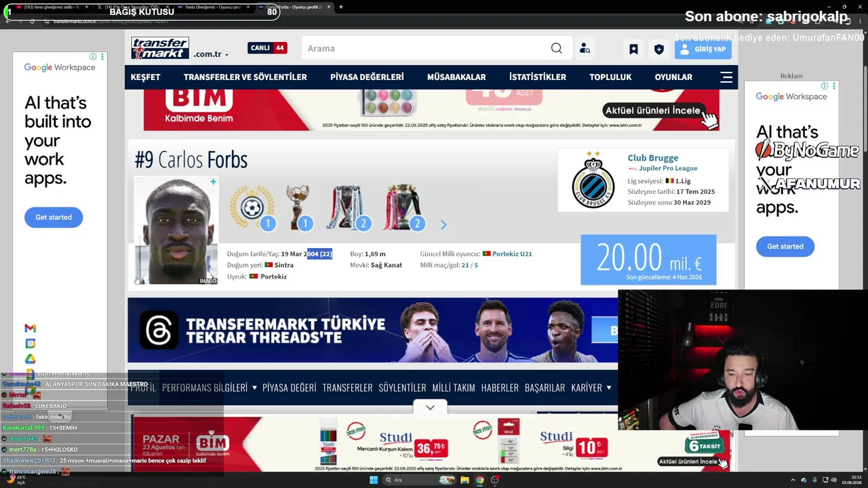This screenshot has height=488, width=868.
Task: Click the shield plus icon in header
Action: [x=658, y=49]
